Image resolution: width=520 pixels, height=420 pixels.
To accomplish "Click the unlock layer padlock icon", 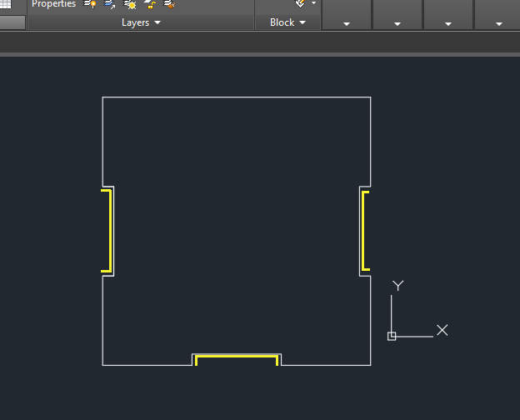I will tap(150, 4).
